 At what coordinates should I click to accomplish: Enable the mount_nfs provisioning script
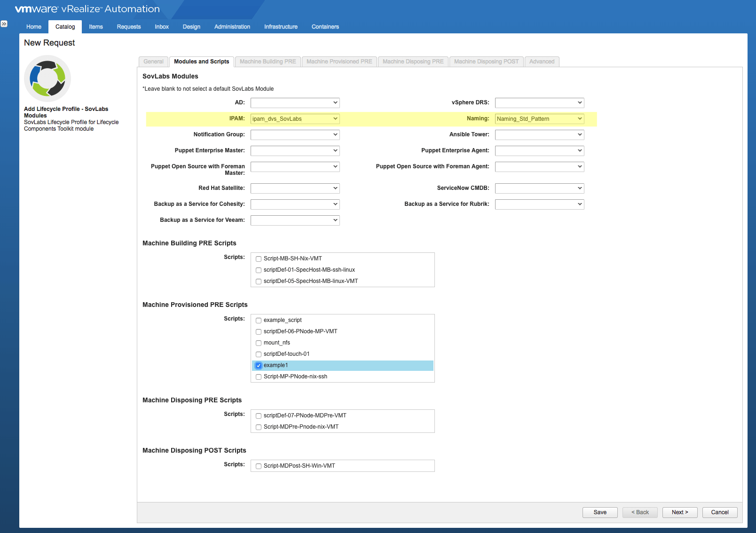click(x=259, y=343)
